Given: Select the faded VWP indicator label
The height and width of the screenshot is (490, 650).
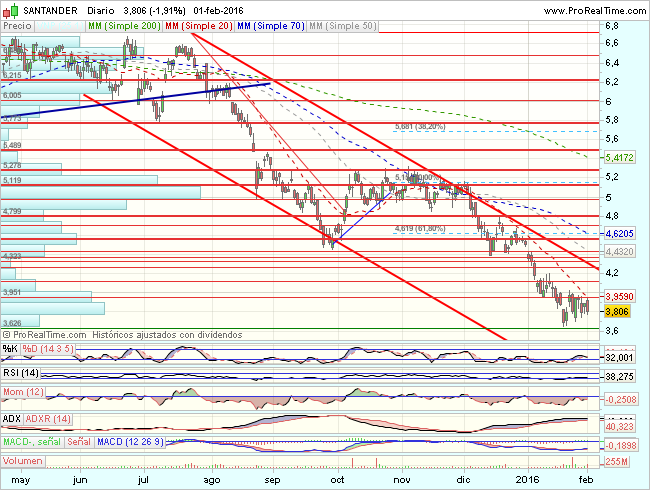Looking at the screenshot, I should (x=60, y=26).
